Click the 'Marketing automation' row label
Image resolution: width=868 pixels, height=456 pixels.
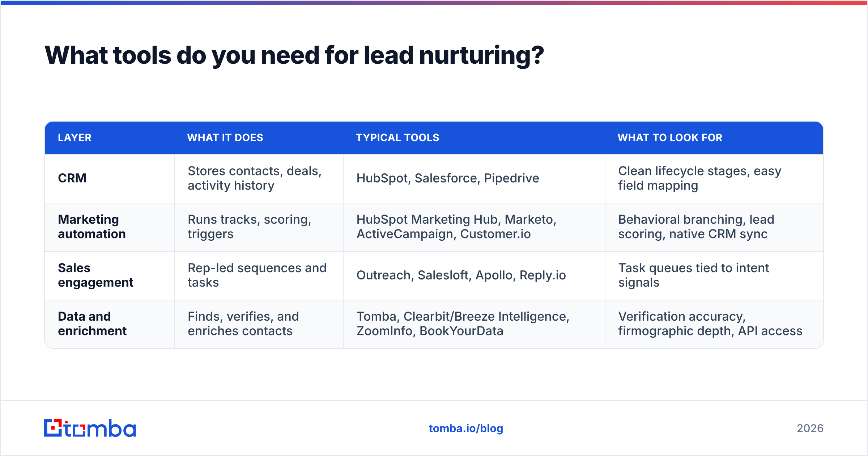[x=92, y=227]
